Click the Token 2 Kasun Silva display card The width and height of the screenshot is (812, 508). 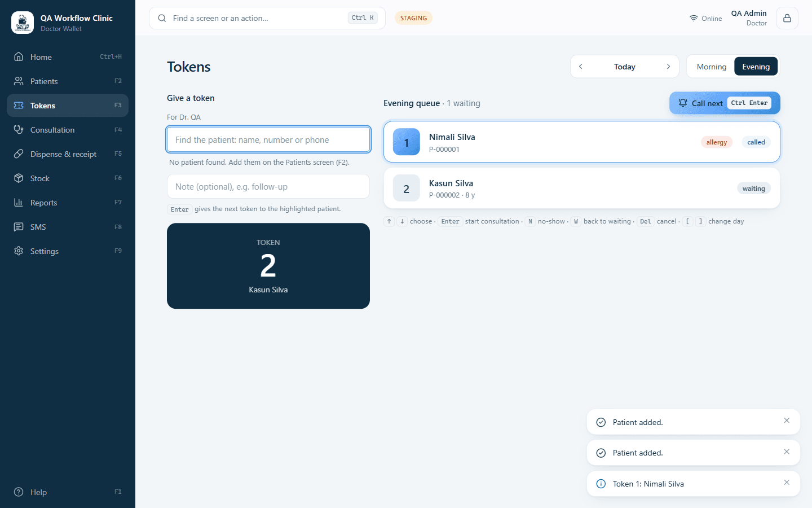coord(268,266)
